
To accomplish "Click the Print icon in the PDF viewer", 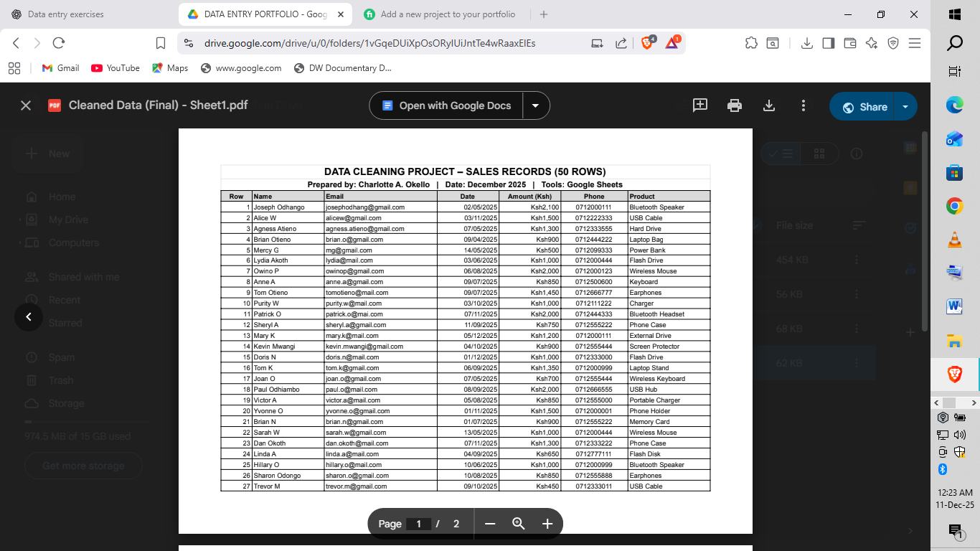I will (734, 105).
